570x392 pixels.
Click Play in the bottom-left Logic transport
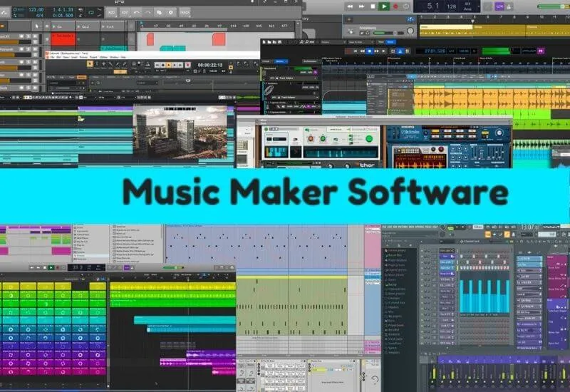coord(51,268)
